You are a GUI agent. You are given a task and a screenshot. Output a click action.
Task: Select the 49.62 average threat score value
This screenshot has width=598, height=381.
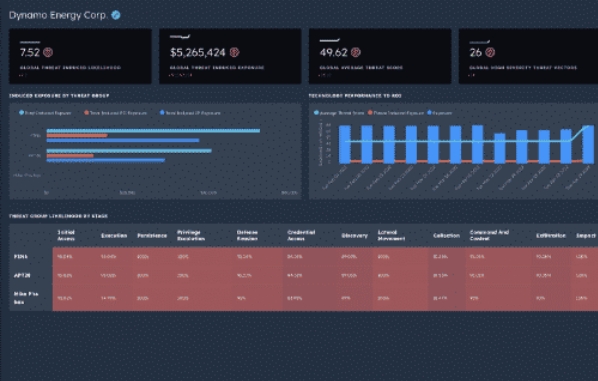pos(334,52)
